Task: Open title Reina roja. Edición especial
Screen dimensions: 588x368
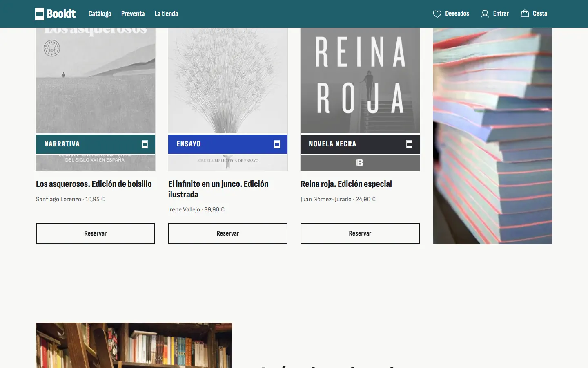Action: pos(346,184)
